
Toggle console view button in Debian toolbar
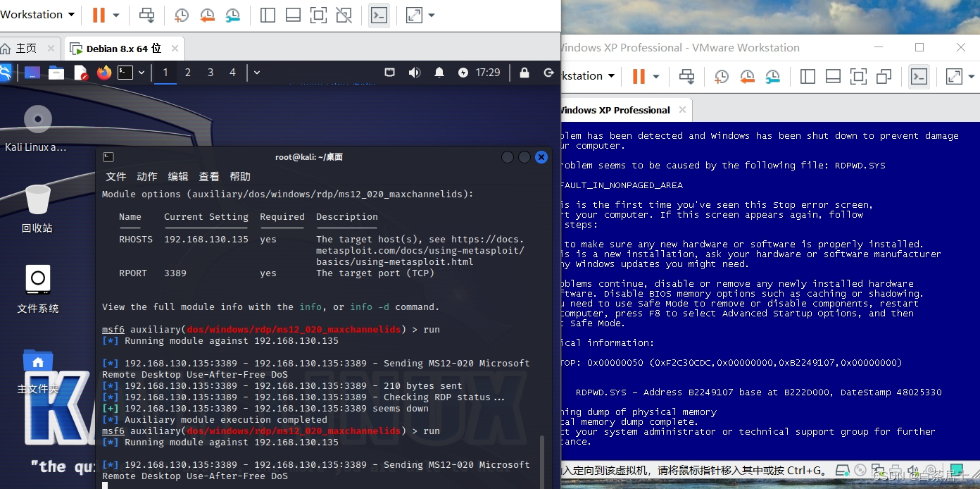379,15
